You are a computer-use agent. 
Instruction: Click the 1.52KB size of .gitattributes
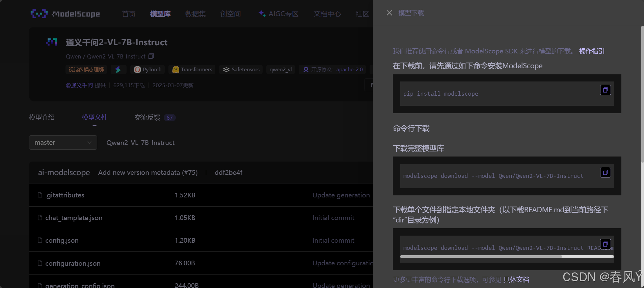[185, 195]
